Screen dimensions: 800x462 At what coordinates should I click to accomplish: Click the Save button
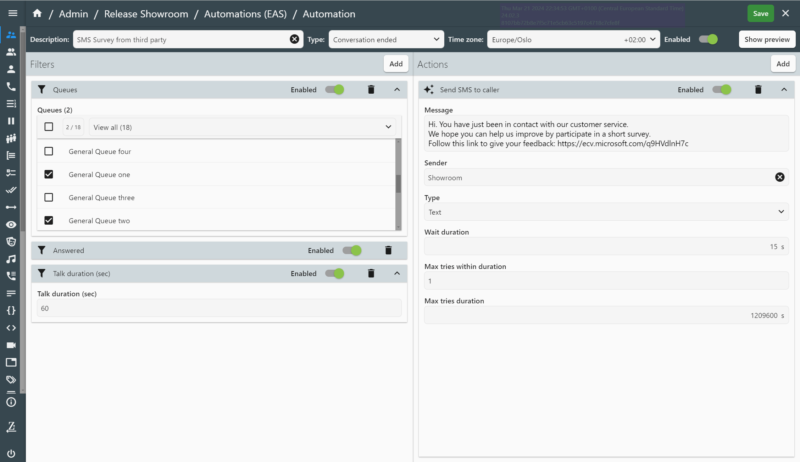(760, 13)
